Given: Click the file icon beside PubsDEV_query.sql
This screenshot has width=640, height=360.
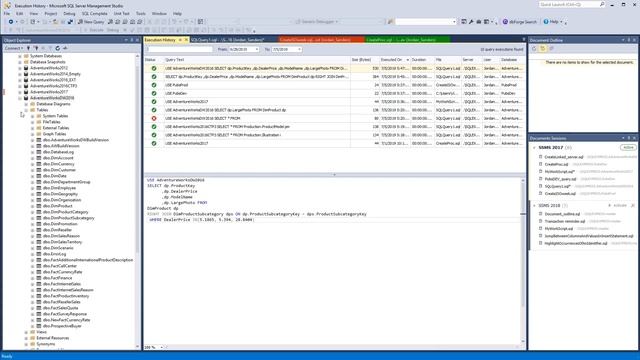Looking at the screenshot, I should 540,179.
